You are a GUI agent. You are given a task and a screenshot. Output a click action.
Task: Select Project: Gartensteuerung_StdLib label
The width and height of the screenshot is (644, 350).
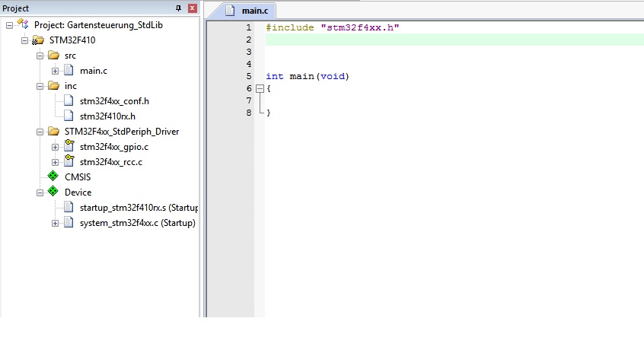tap(98, 25)
